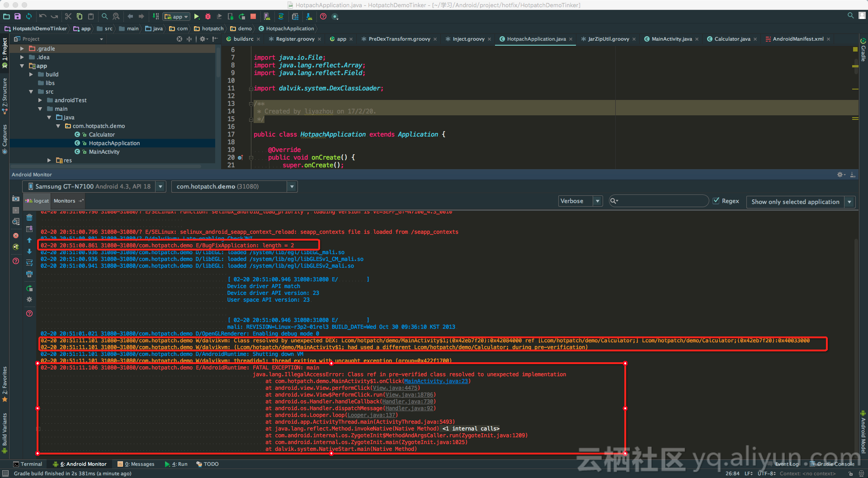
Task: Toggle soft wraps icon in logcat
Action: pos(29,263)
